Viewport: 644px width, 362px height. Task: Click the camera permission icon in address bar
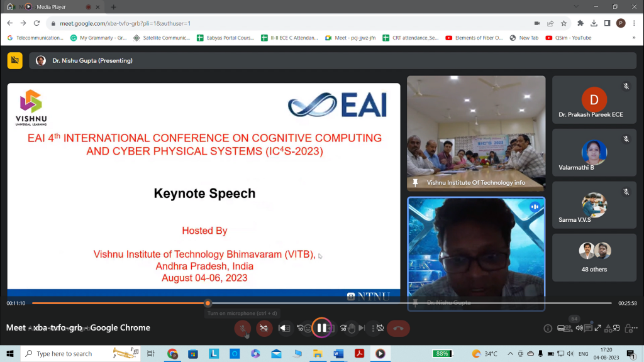[537, 23]
